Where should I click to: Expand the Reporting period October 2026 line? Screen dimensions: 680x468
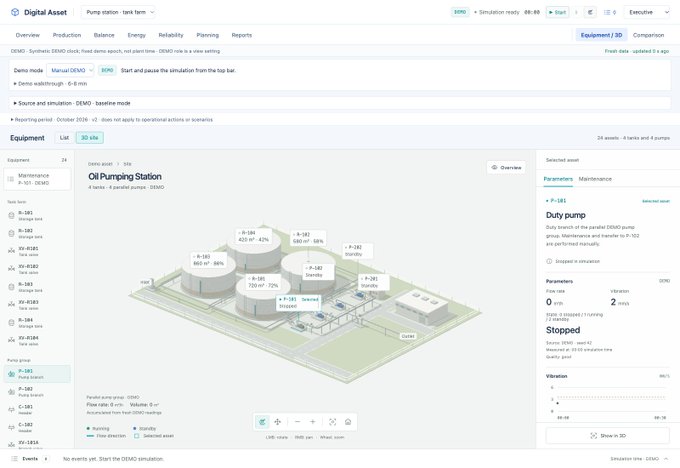point(112,119)
